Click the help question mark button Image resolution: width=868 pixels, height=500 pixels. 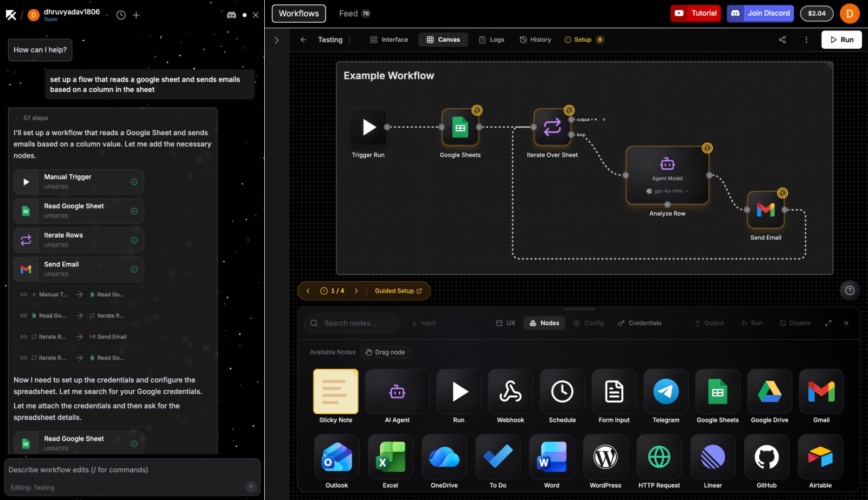pos(850,290)
